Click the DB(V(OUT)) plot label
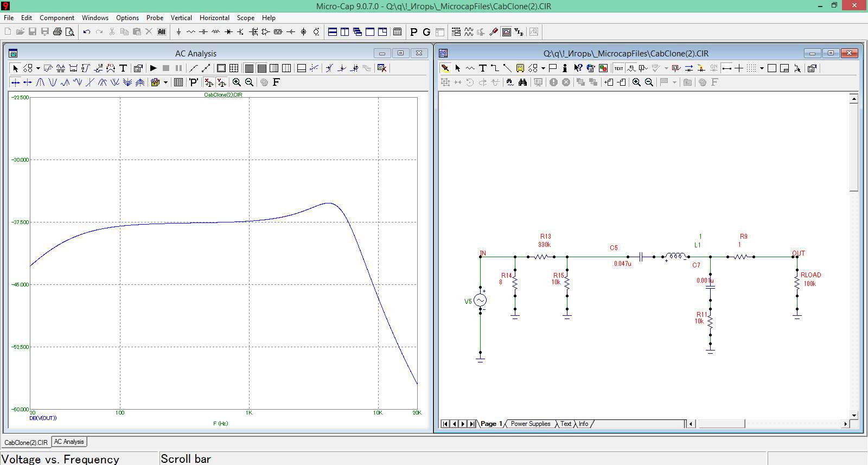 [43, 418]
